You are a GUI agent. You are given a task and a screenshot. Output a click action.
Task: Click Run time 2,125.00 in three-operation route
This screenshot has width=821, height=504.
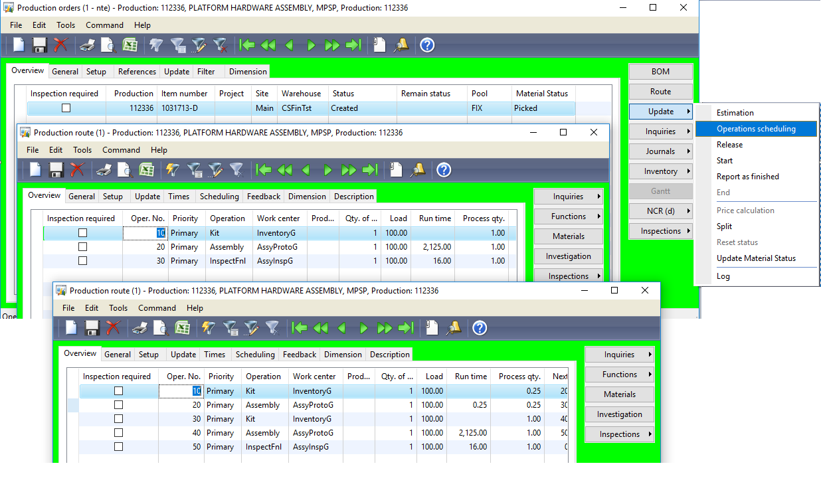(x=432, y=247)
